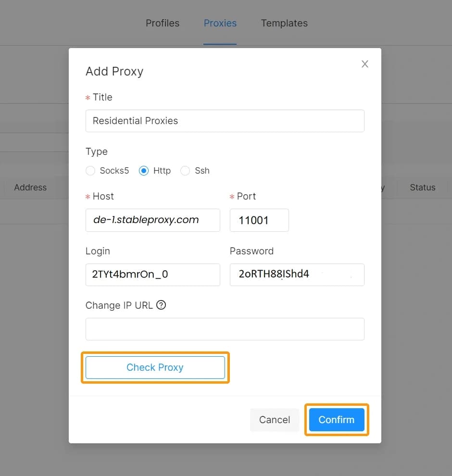This screenshot has height=476, width=452.
Task: Go to the Templates tab
Action: click(x=284, y=23)
